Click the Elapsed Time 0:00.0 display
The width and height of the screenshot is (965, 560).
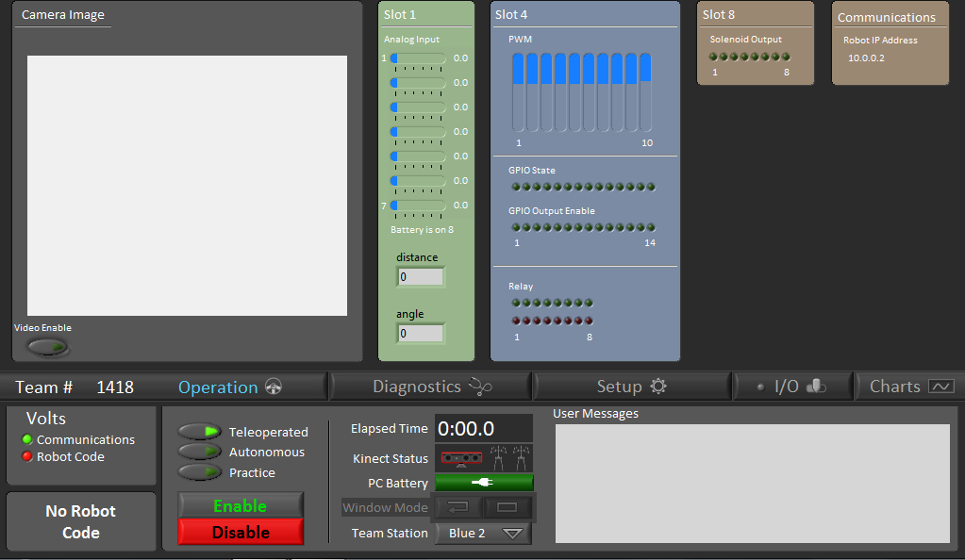coord(484,428)
